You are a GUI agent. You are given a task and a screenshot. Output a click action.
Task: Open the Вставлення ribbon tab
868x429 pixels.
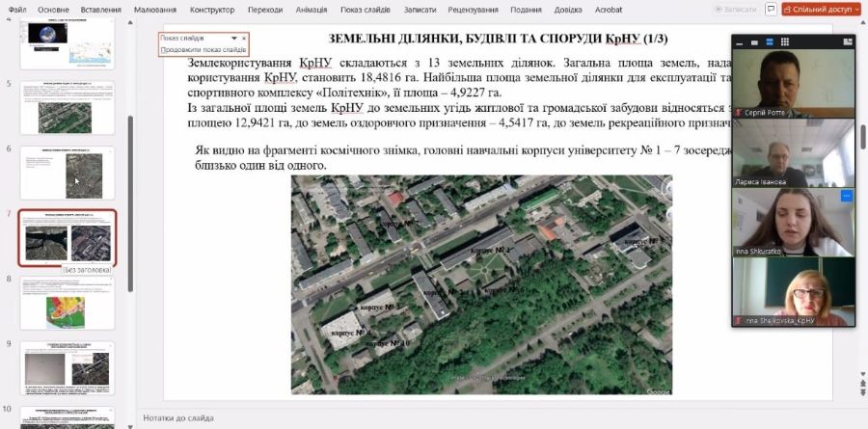click(100, 10)
